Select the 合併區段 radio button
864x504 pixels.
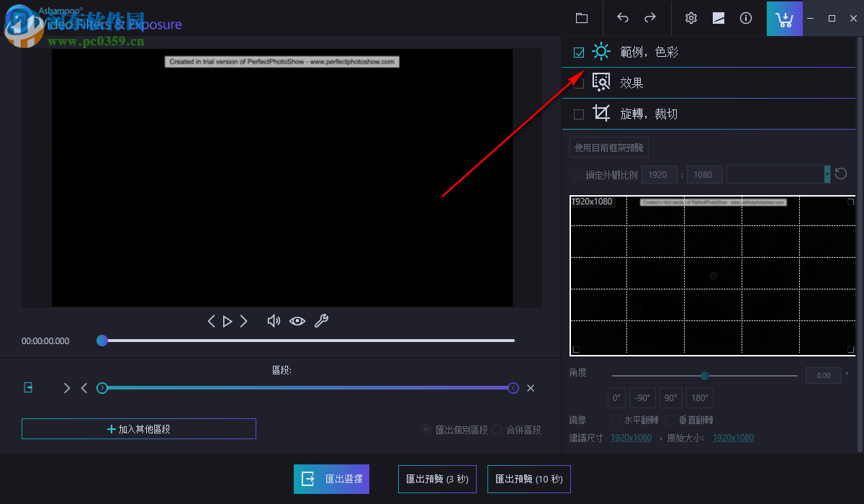(497, 429)
